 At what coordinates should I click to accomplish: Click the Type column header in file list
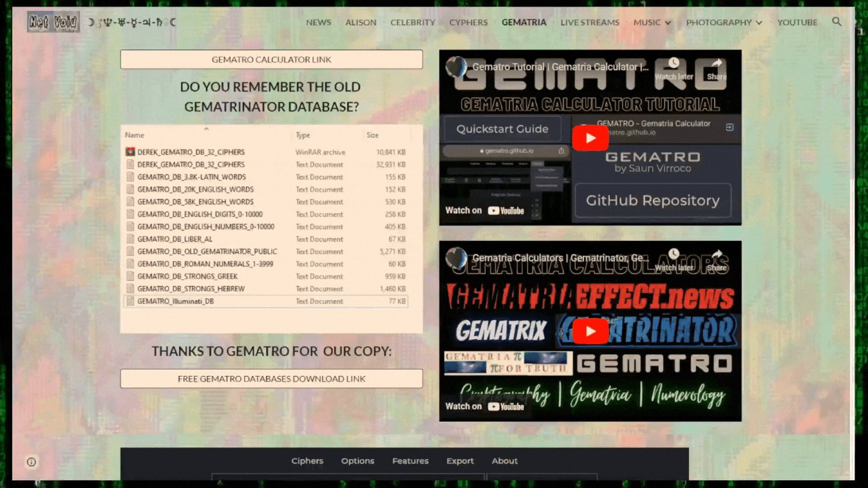[303, 135]
